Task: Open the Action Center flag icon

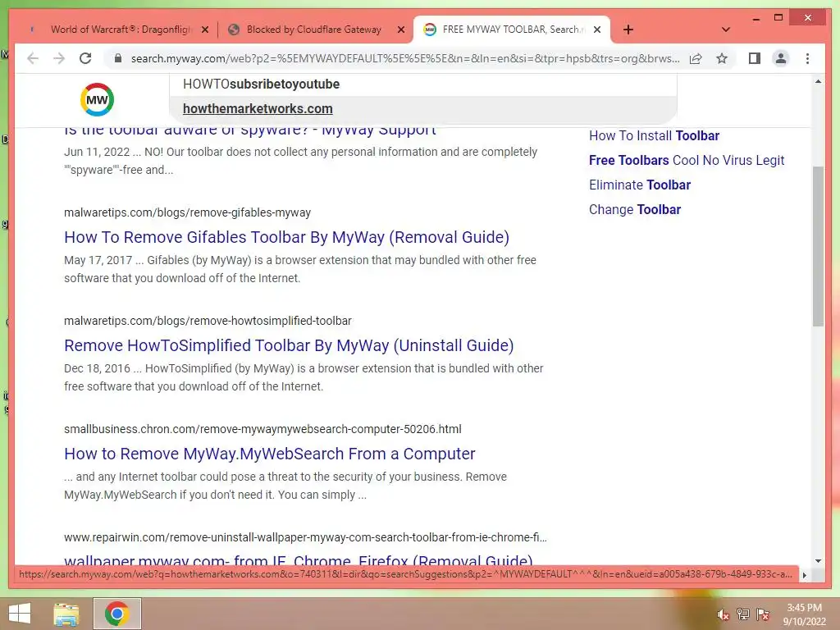Action: pyautogui.click(x=763, y=614)
